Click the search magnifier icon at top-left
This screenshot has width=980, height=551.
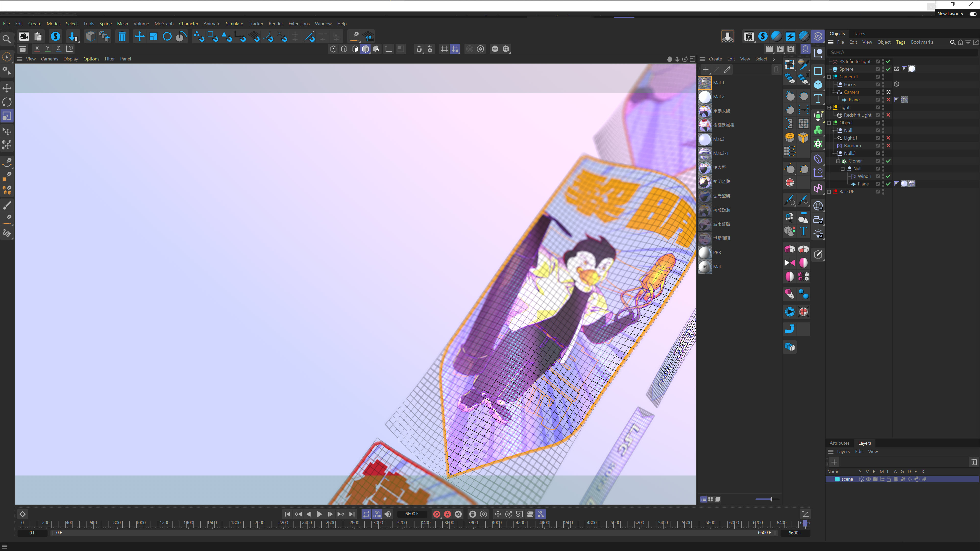(6, 39)
